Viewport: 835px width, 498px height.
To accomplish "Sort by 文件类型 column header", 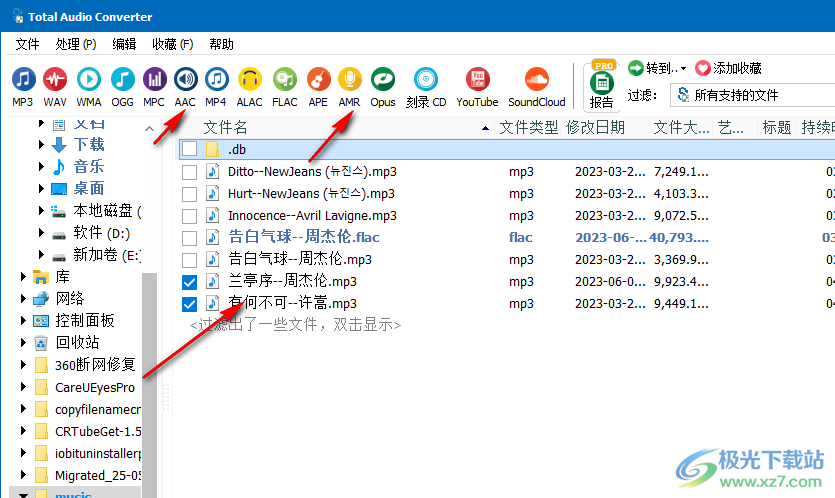I will pyautogui.click(x=528, y=128).
